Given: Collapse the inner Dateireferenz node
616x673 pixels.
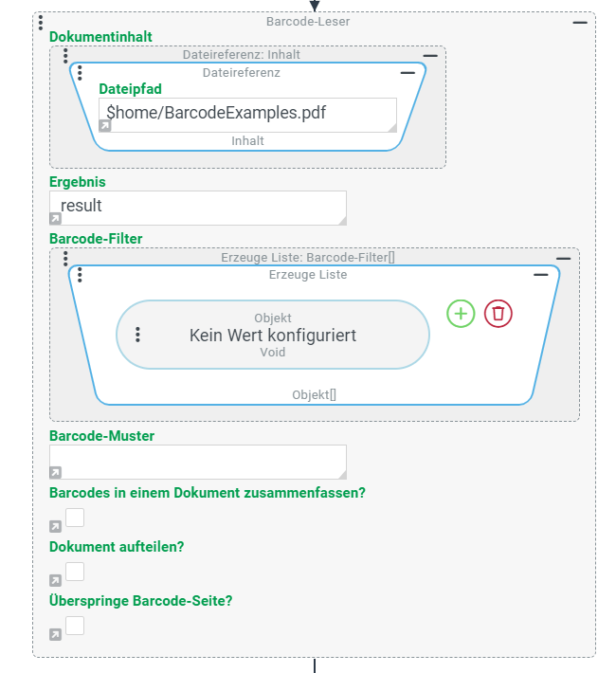Looking at the screenshot, I should click(408, 72).
